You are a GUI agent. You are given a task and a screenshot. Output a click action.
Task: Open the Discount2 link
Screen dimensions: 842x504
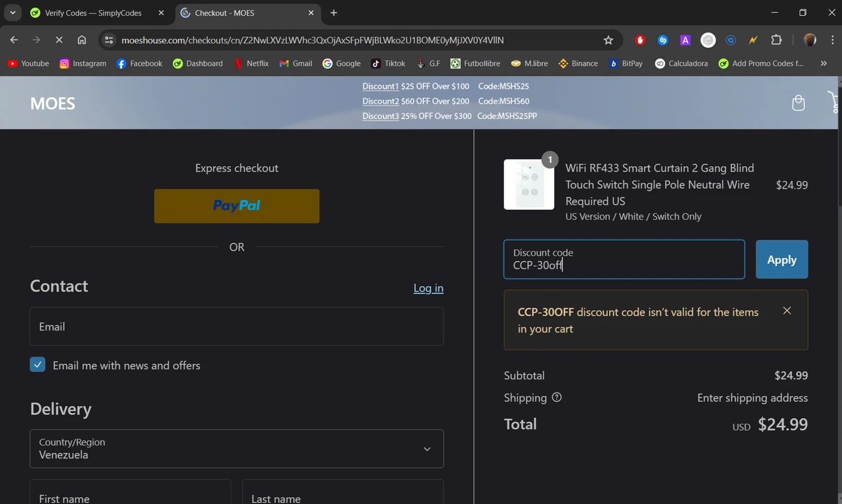380,101
